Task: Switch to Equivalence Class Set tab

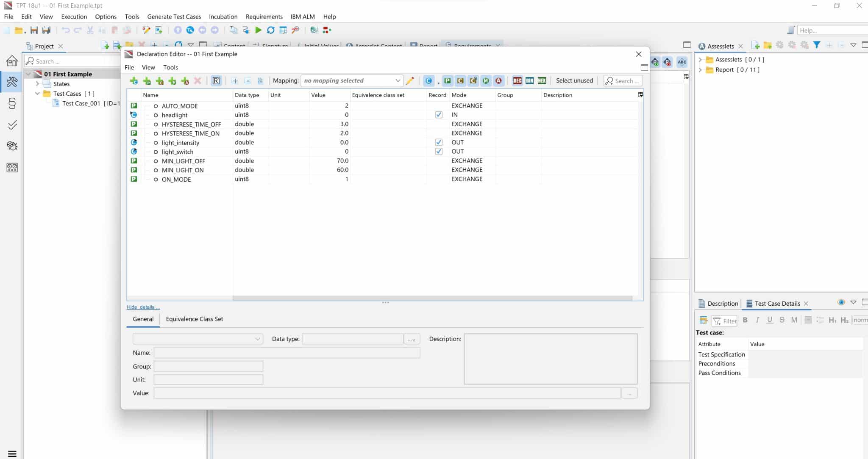Action: pos(194,319)
